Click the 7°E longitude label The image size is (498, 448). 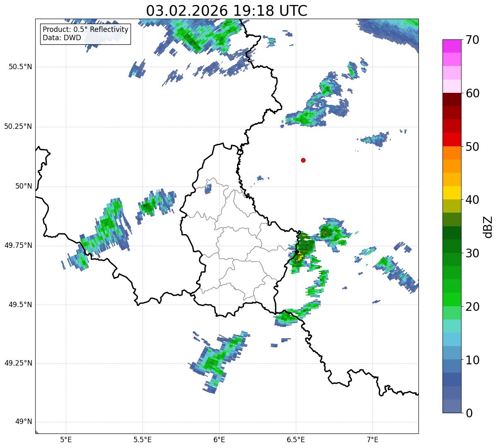[x=372, y=439]
